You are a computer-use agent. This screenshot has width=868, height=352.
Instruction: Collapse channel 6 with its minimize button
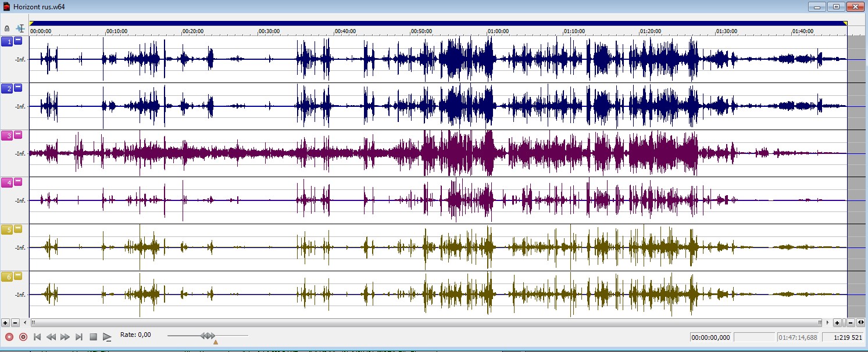click(x=18, y=276)
